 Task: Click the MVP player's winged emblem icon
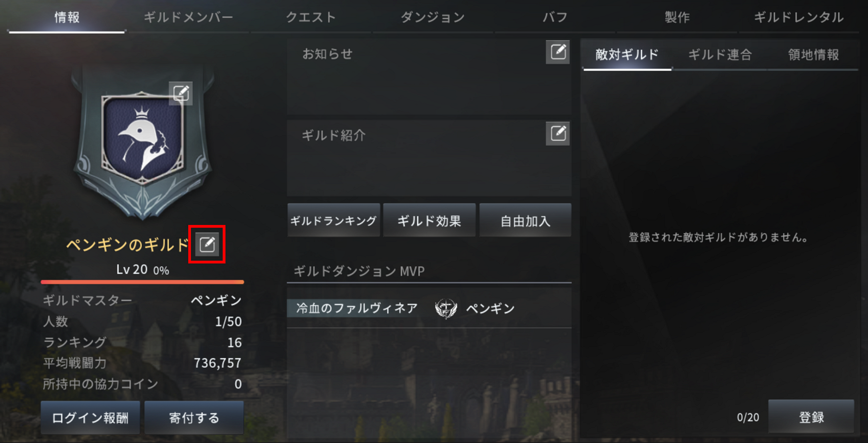tap(446, 308)
